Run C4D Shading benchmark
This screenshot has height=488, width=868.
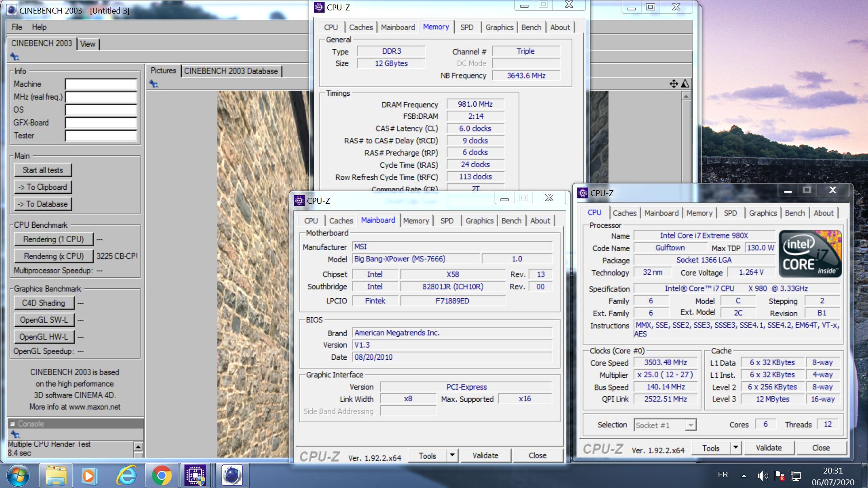[43, 303]
